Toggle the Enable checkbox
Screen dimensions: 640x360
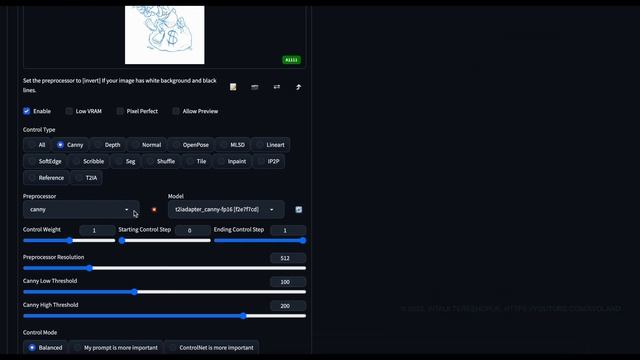(27, 111)
